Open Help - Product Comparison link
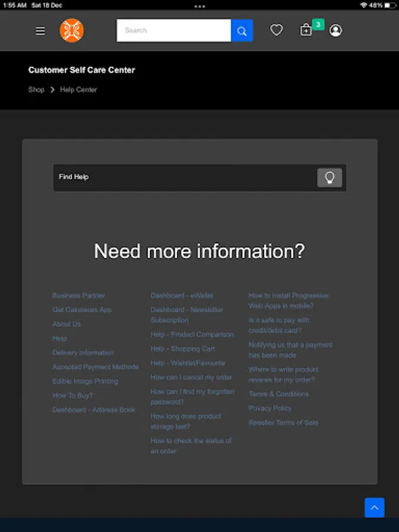This screenshot has width=399, height=532. point(192,335)
